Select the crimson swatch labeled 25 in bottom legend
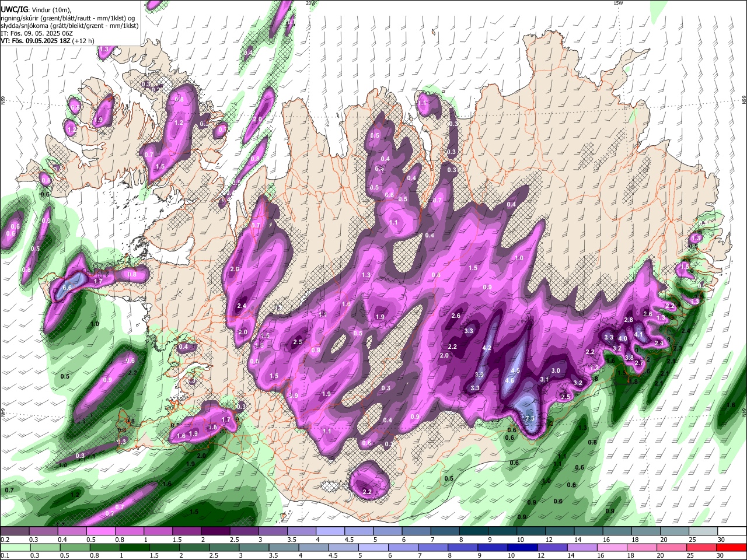 click(x=701, y=547)
